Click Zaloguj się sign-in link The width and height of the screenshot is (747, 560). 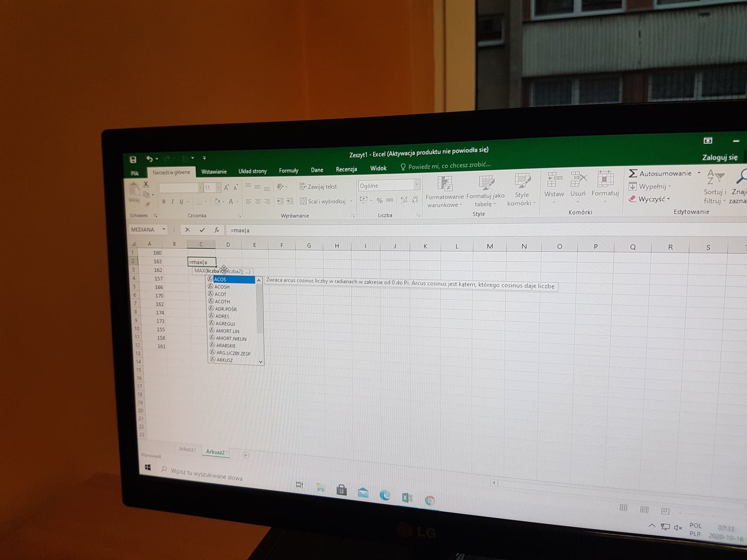click(x=720, y=157)
